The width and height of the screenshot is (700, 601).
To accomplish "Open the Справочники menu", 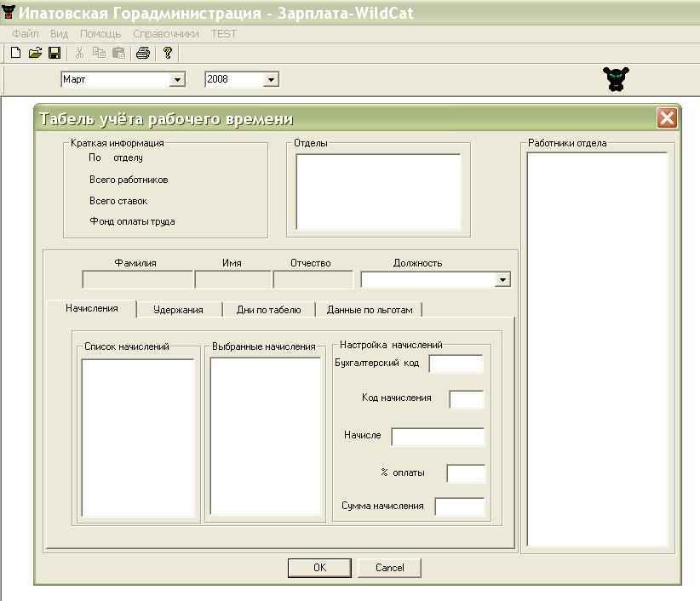I will 166,34.
